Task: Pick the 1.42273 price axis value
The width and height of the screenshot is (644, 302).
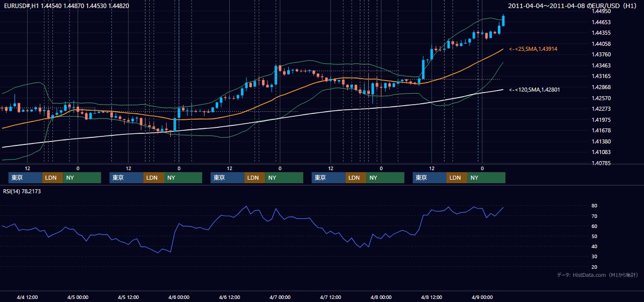Action: 601,109
